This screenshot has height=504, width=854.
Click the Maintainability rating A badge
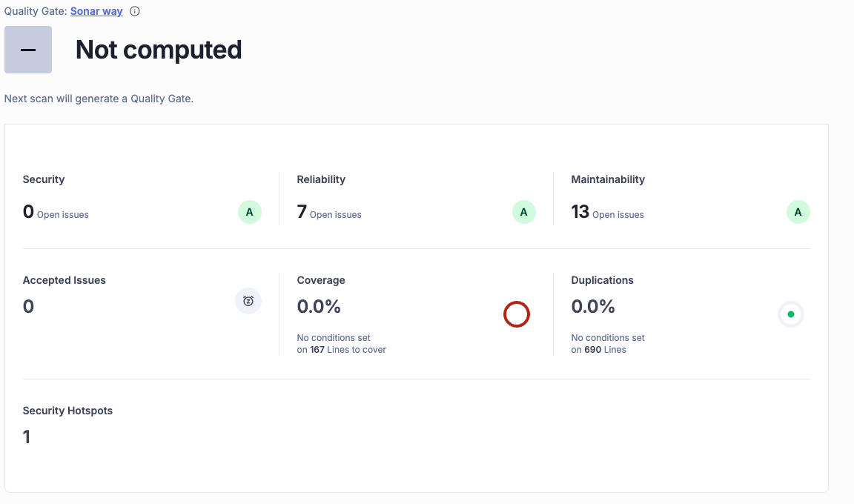click(x=798, y=212)
